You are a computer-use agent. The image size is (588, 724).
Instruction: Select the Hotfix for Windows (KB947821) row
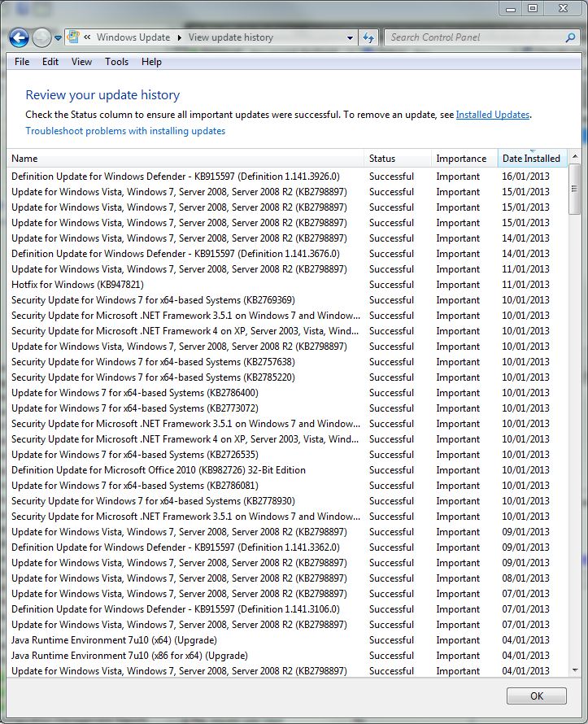[286, 285]
